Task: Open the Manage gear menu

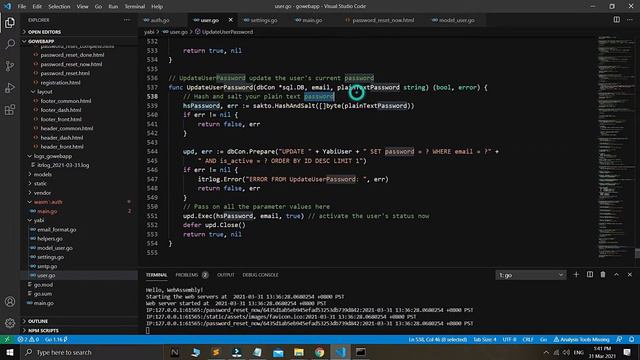Action: coord(10,323)
